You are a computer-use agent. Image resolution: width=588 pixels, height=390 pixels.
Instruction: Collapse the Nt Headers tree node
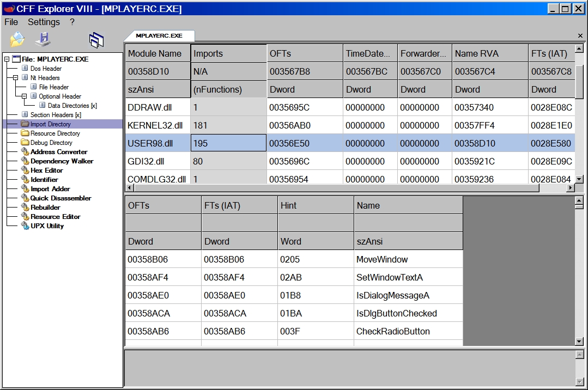[x=15, y=78]
